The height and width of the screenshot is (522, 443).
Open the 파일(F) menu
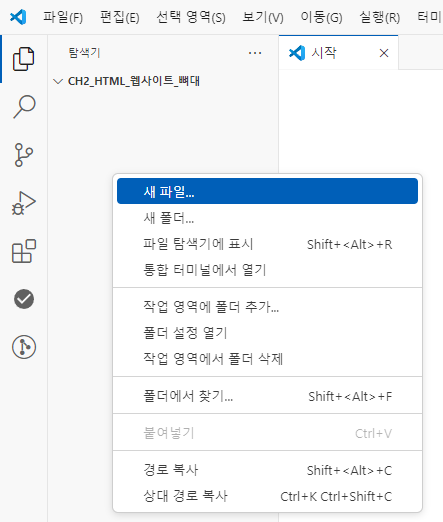point(63,17)
